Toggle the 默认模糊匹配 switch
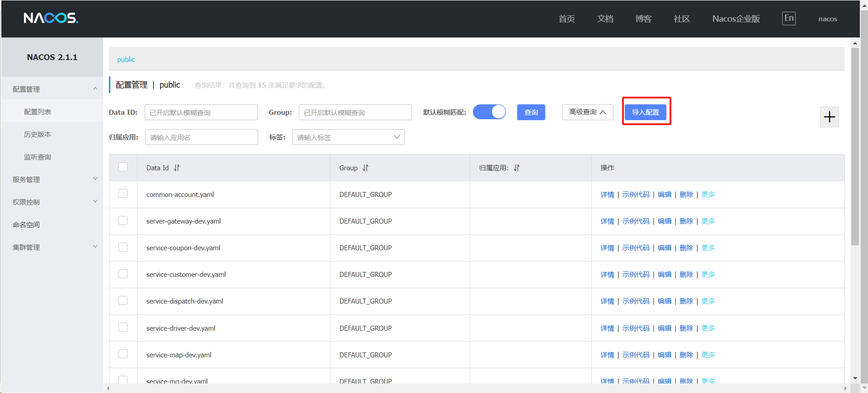The width and height of the screenshot is (868, 393). (489, 112)
